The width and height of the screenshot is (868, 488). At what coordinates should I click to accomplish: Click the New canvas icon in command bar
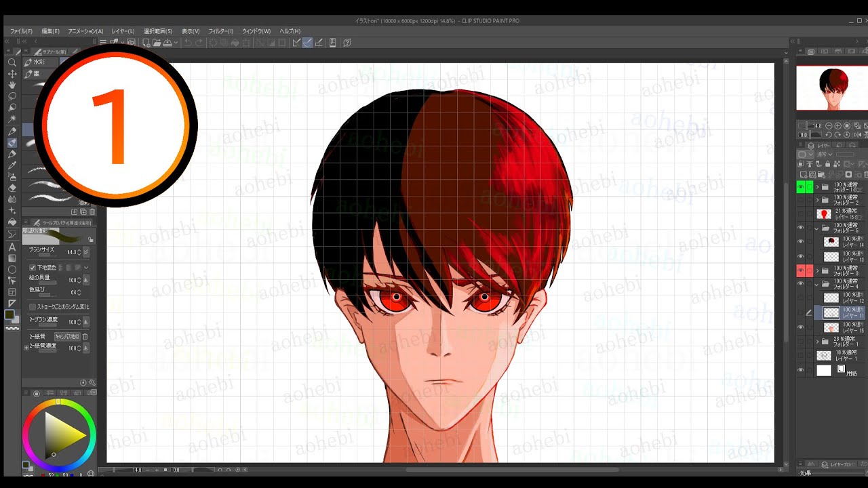click(x=146, y=43)
